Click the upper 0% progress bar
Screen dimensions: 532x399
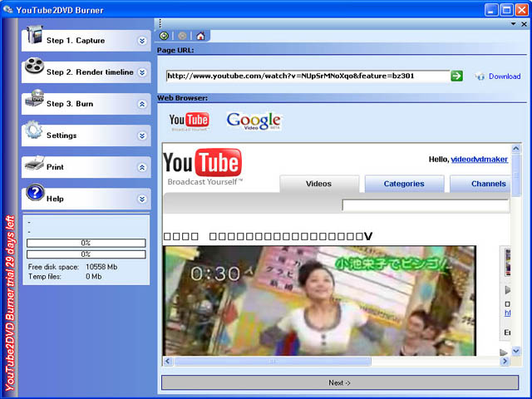click(x=86, y=243)
